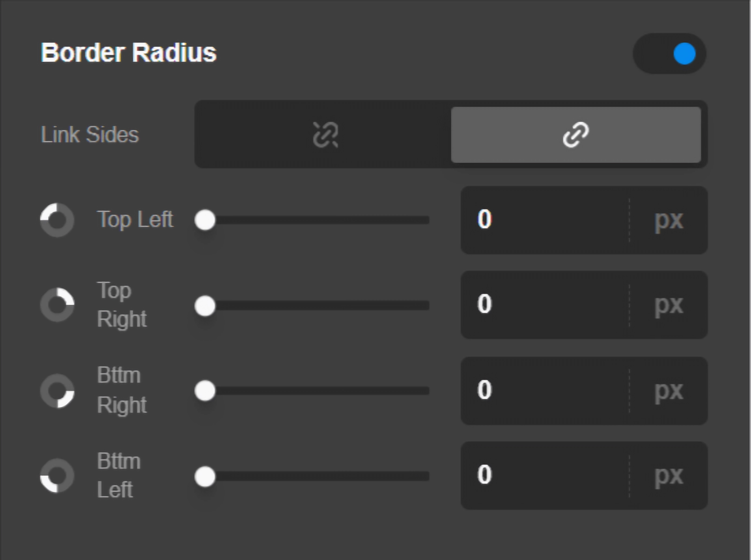751x560 pixels.
Task: Click the Top Right slider handle
Action: (x=205, y=306)
